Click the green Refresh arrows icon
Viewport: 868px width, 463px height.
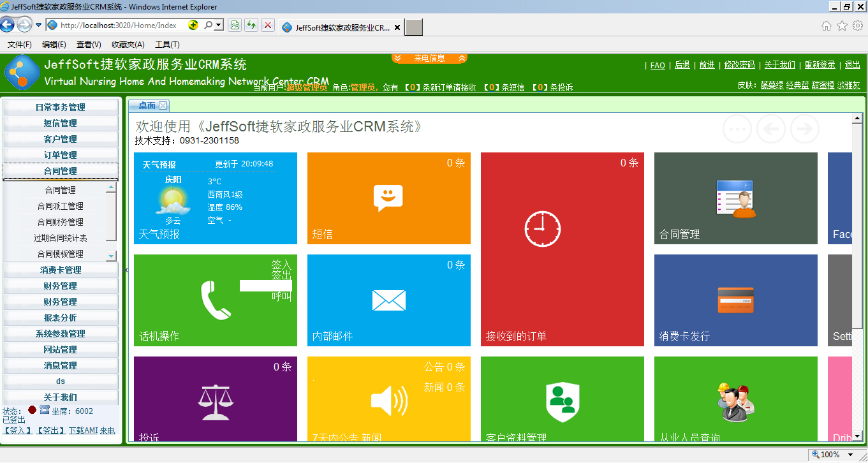click(x=251, y=26)
